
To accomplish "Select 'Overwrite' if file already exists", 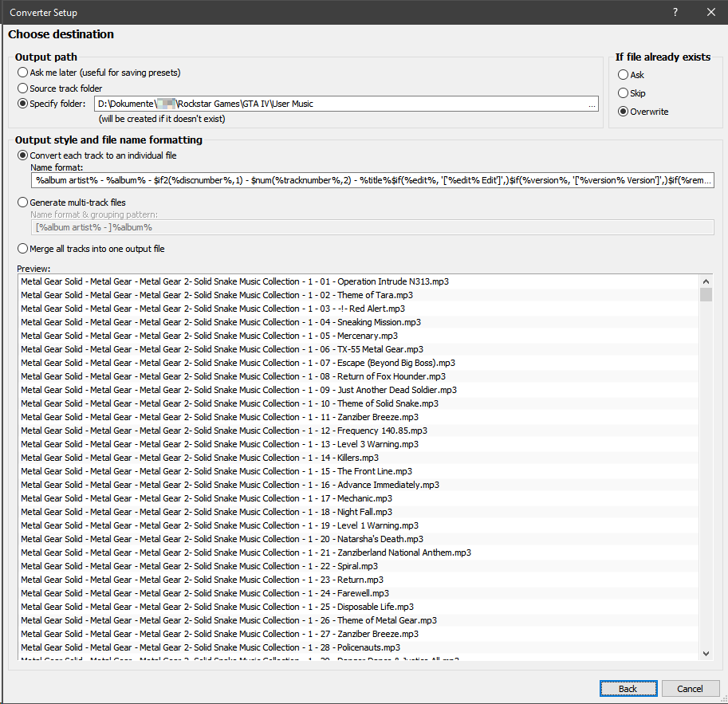I will [x=643, y=112].
